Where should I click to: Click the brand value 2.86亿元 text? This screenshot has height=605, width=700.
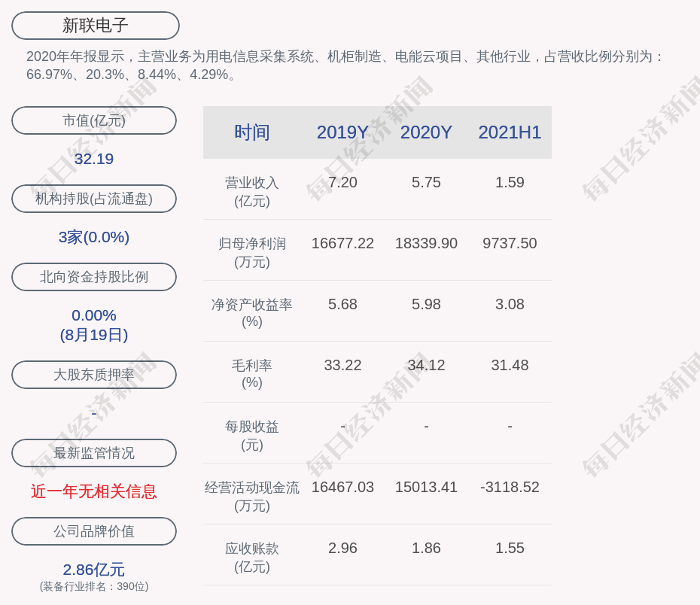94,570
